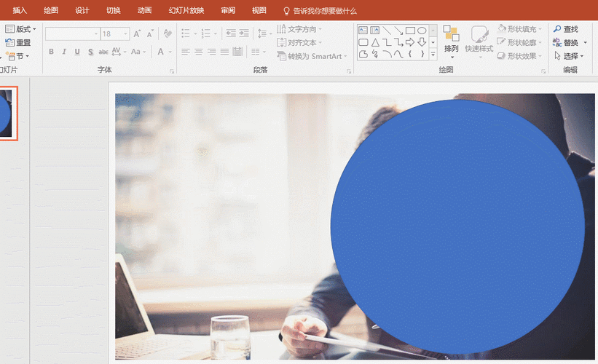Select the oval shape in shapes gallery
Viewport: 598px width, 364px height.
[422, 31]
